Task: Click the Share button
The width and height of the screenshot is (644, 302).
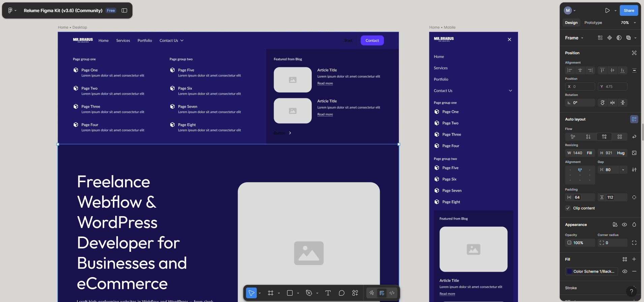Action: (x=629, y=10)
